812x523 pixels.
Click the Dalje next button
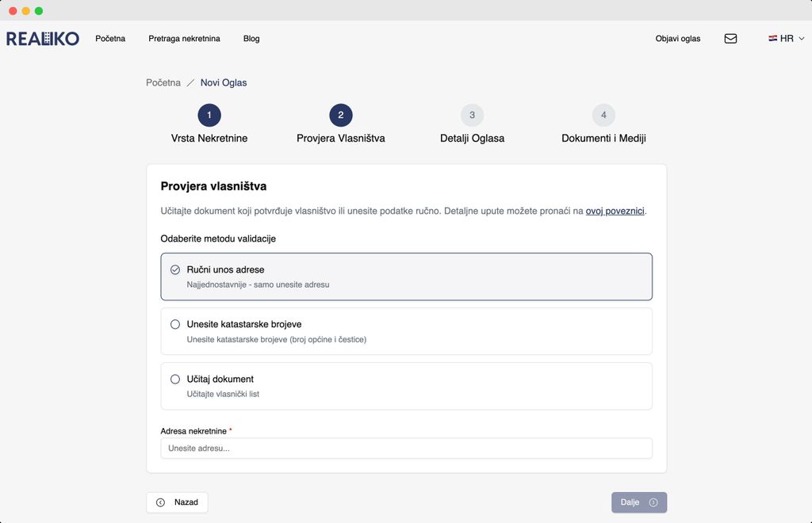638,502
